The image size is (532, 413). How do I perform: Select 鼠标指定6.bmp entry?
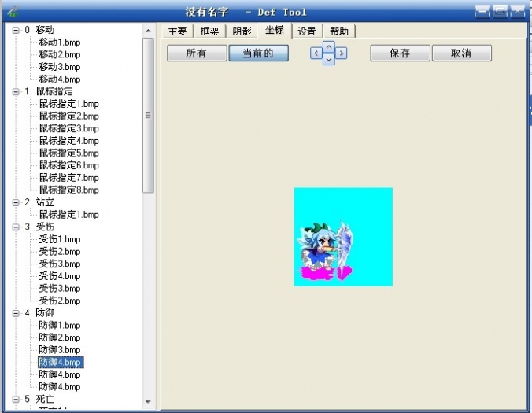pos(69,165)
